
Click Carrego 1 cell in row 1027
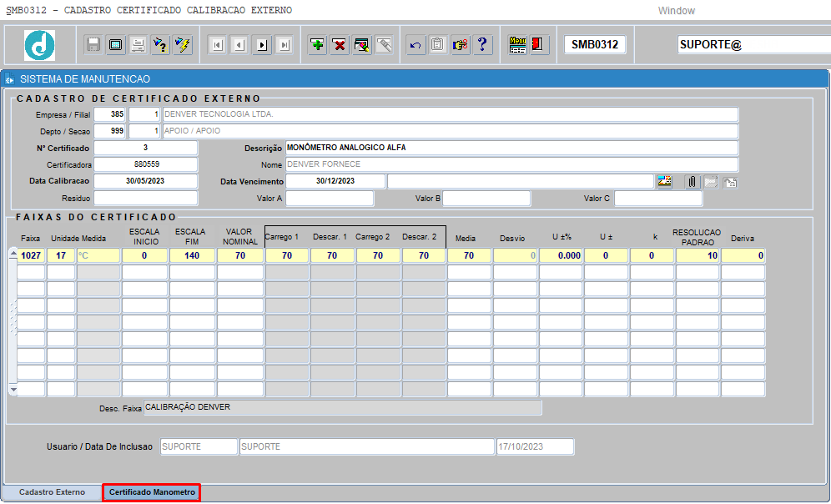(x=287, y=255)
